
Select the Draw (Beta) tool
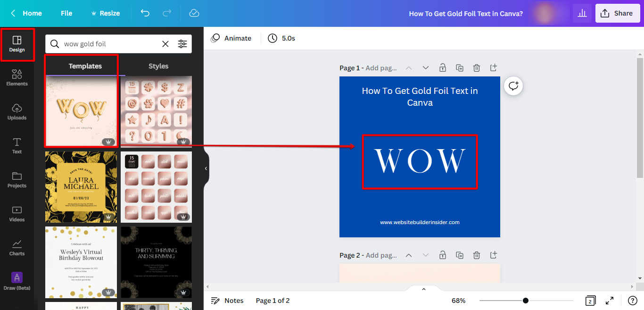coord(17,281)
